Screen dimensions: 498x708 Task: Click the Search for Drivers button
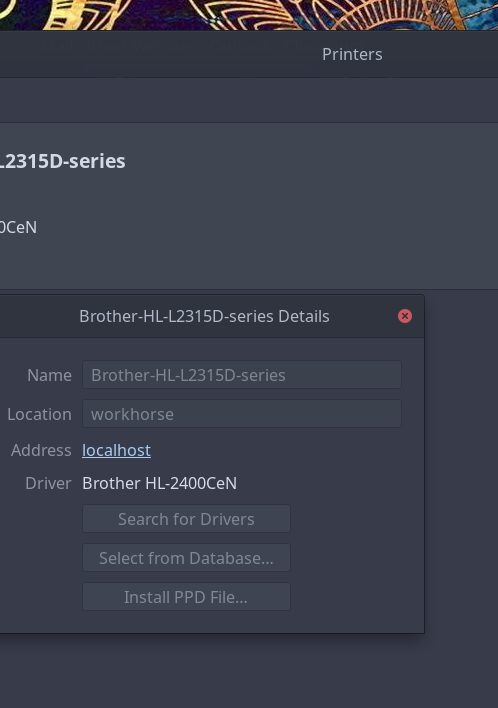pyautogui.click(x=186, y=519)
